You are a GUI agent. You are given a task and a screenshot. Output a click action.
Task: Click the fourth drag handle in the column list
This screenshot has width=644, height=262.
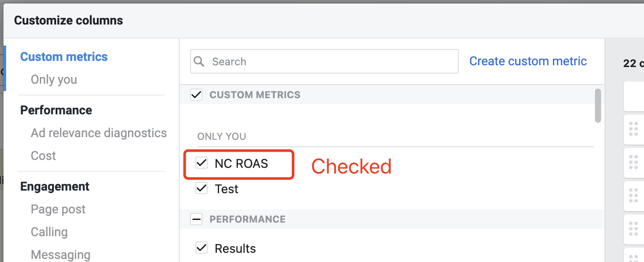coord(633,229)
